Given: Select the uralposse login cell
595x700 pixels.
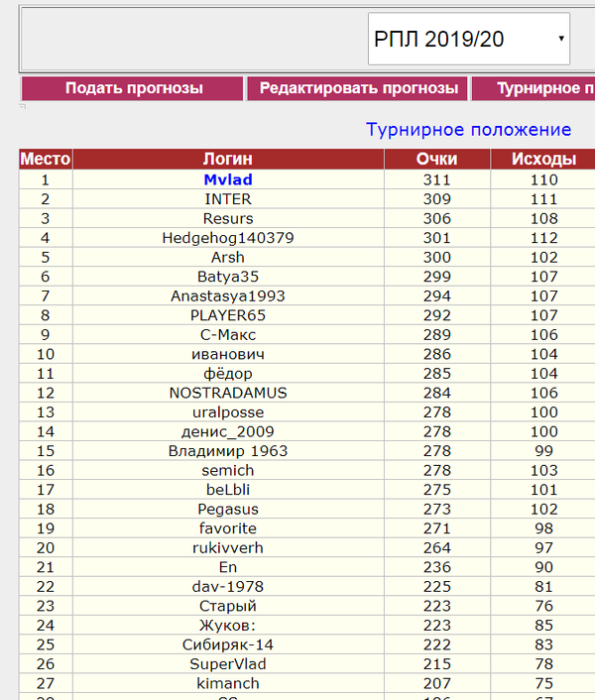Looking at the screenshot, I should [x=228, y=412].
